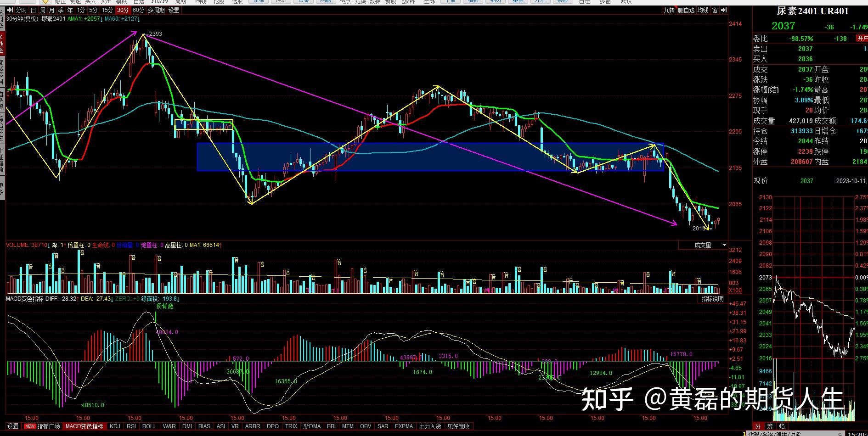Image resolution: width=868 pixels, height=436 pixels.
Task: Switch to the ASI indicator
Action: tap(221, 426)
